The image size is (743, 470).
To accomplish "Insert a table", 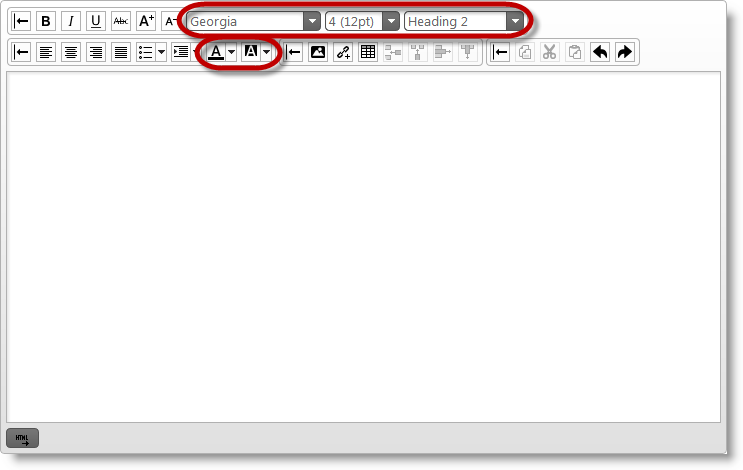I will [368, 52].
